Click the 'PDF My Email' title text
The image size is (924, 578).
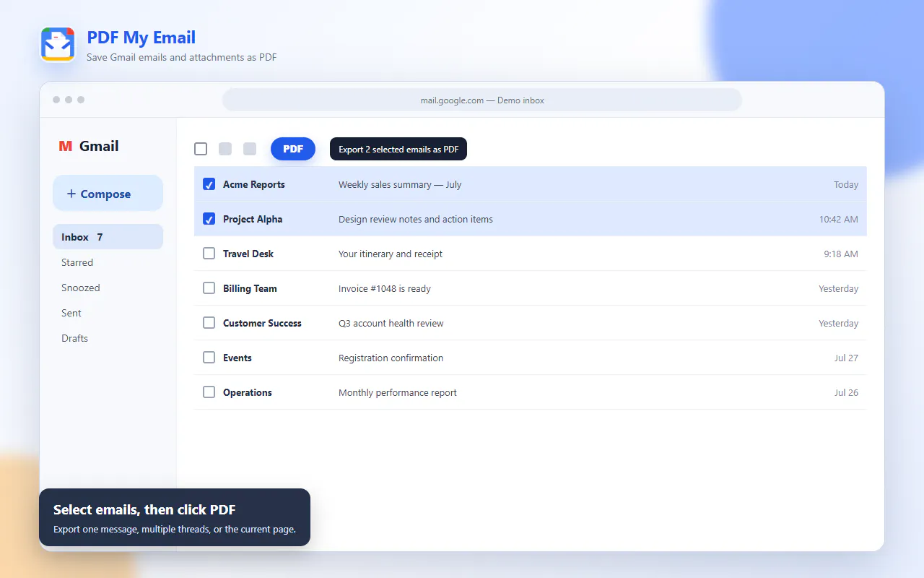click(141, 38)
